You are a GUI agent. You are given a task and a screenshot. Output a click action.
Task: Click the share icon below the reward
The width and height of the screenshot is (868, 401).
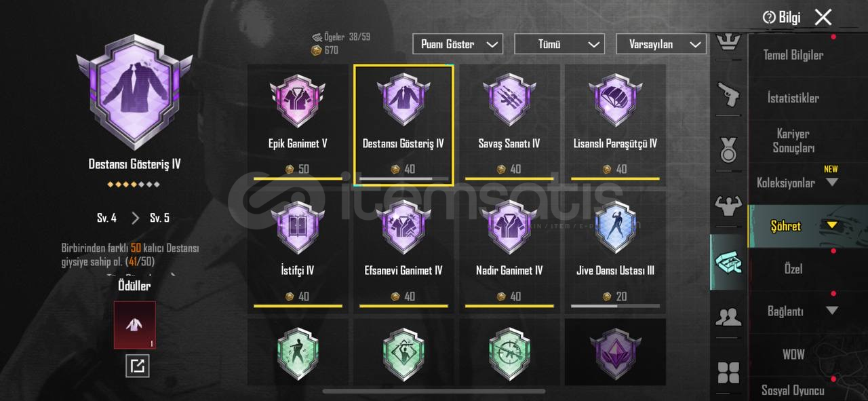tap(137, 366)
